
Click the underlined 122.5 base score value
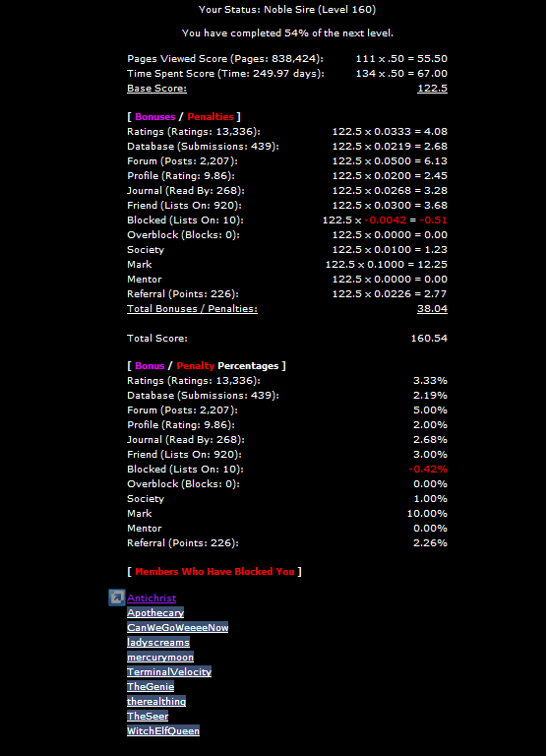pyautogui.click(x=432, y=89)
